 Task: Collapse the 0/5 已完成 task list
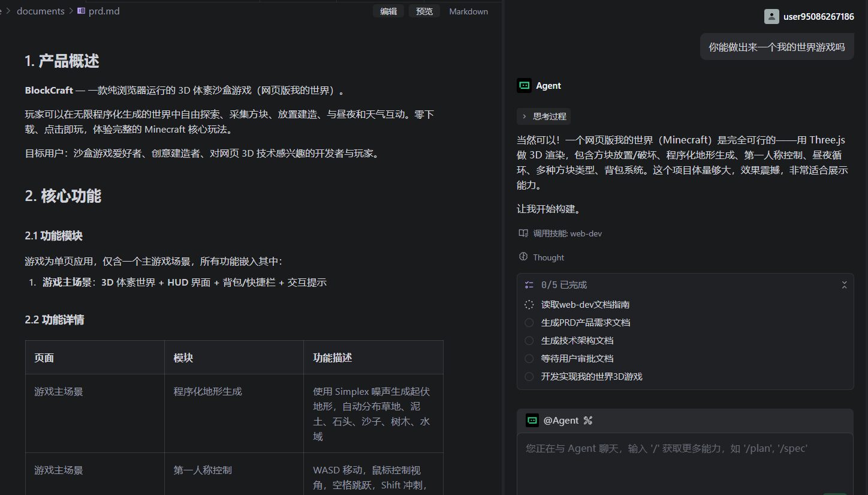click(844, 284)
